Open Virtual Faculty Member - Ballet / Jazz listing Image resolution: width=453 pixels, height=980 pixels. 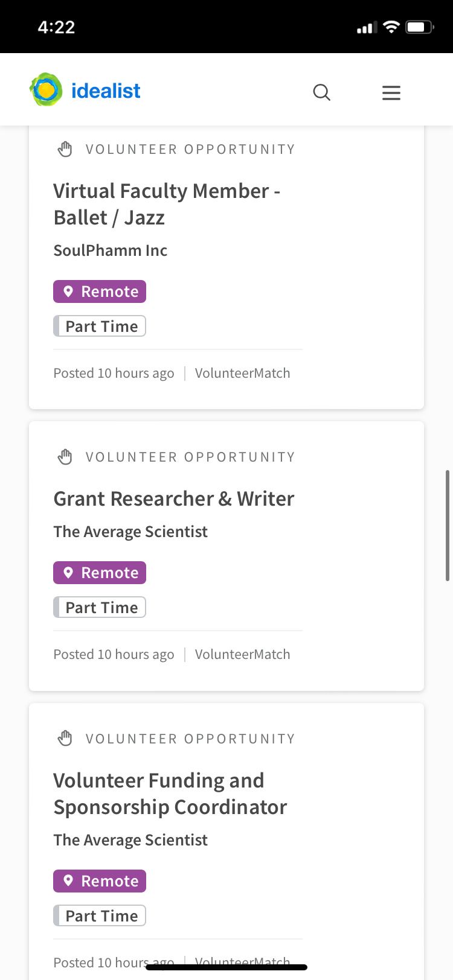tap(166, 204)
